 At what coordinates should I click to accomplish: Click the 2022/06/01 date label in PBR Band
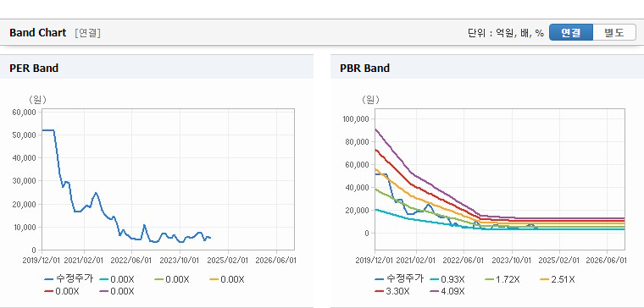[464, 260]
